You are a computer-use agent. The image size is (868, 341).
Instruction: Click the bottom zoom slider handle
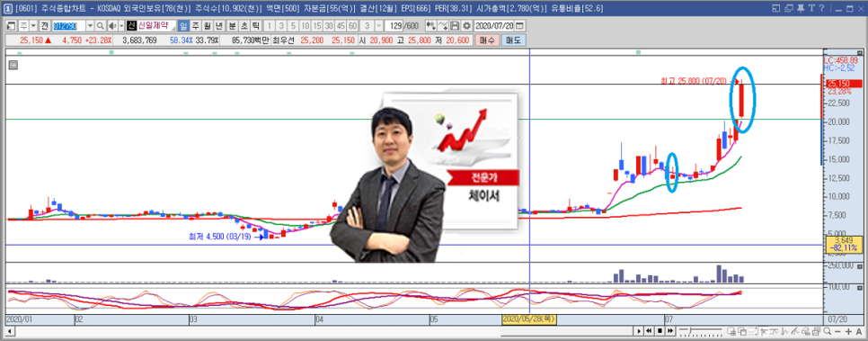click(x=690, y=331)
